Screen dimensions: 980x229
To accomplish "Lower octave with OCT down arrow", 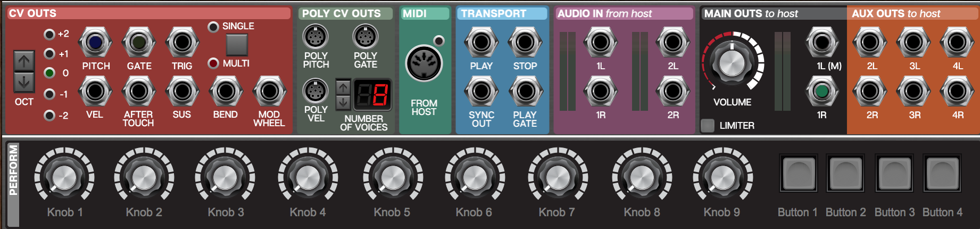I will pyautogui.click(x=24, y=83).
